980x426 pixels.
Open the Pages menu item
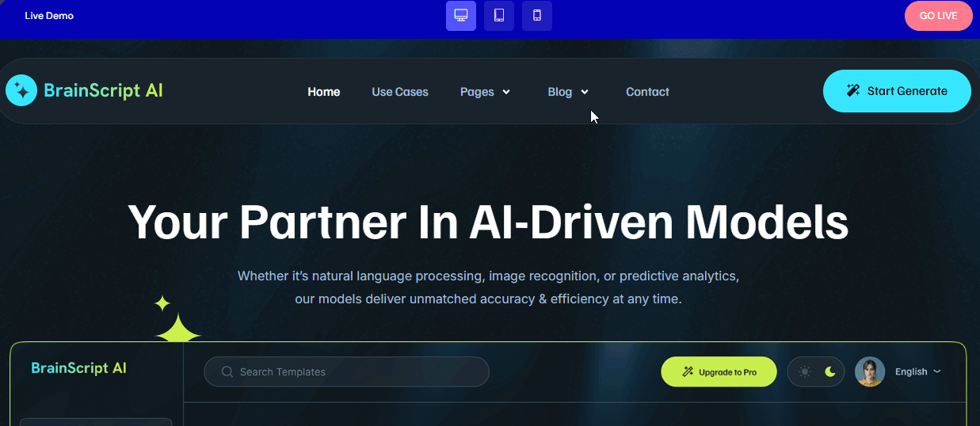[x=477, y=92]
